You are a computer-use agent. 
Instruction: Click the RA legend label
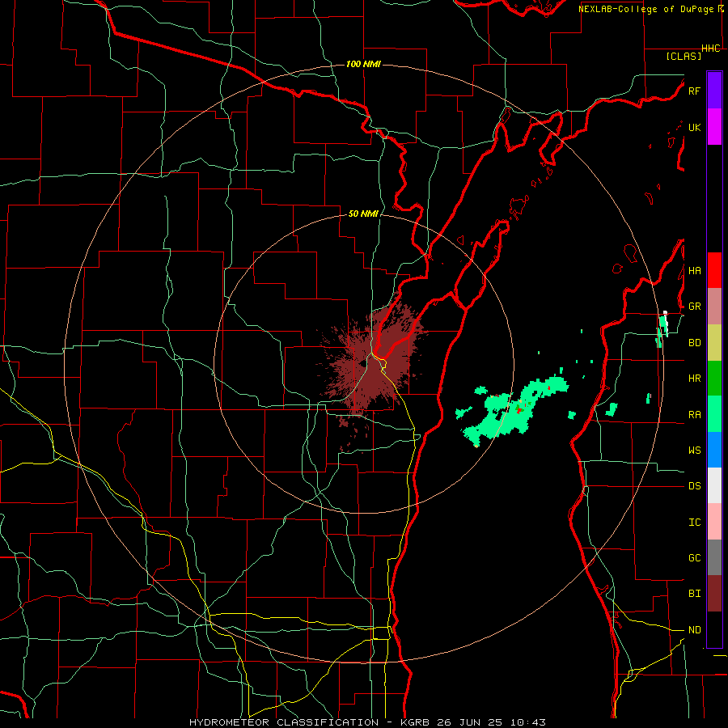[694, 415]
